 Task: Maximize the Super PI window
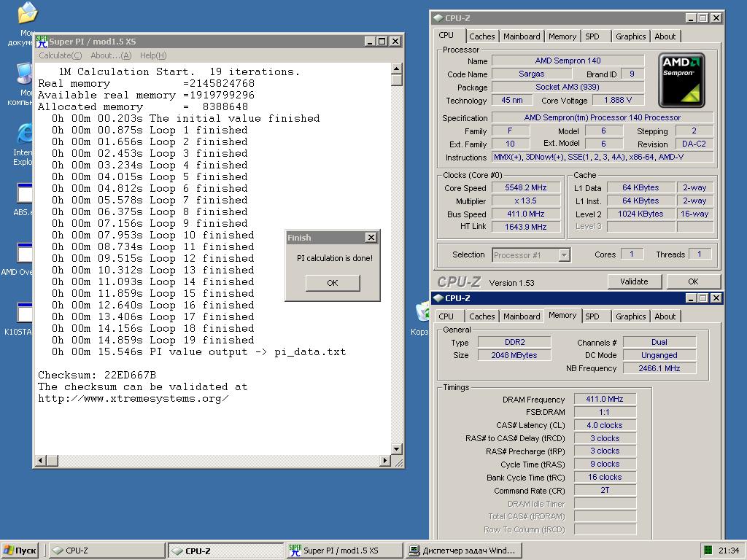382,42
